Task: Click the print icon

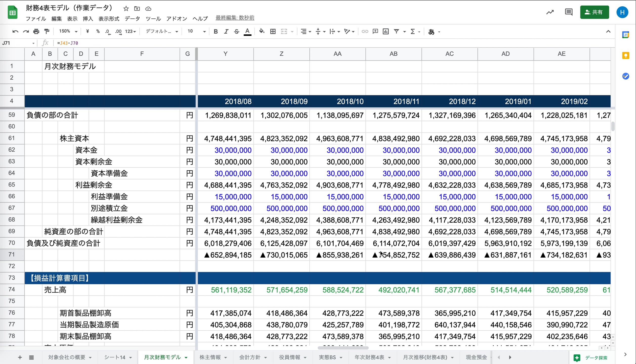Action: (36, 31)
